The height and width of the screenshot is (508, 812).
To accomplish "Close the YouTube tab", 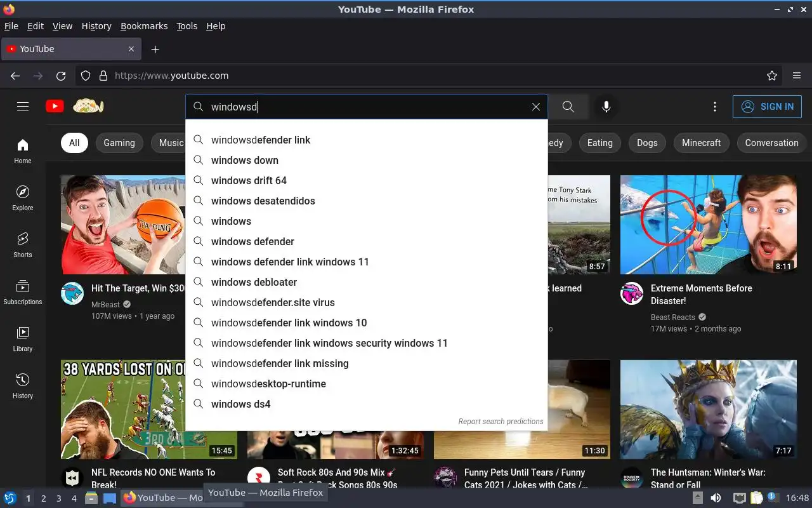I will coord(131,49).
